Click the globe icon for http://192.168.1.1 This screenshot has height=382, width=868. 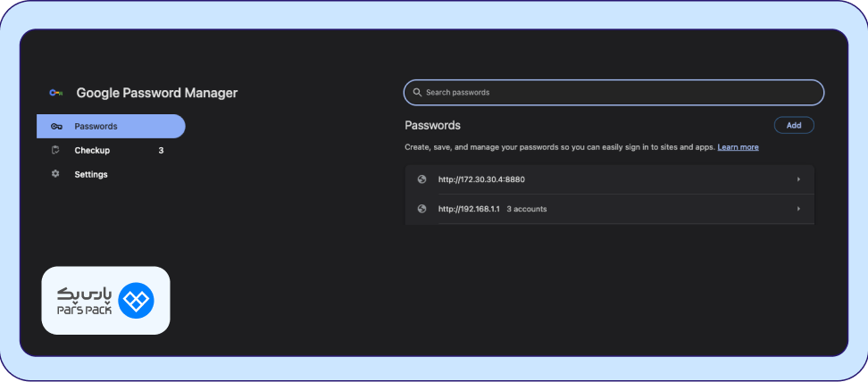coord(421,209)
